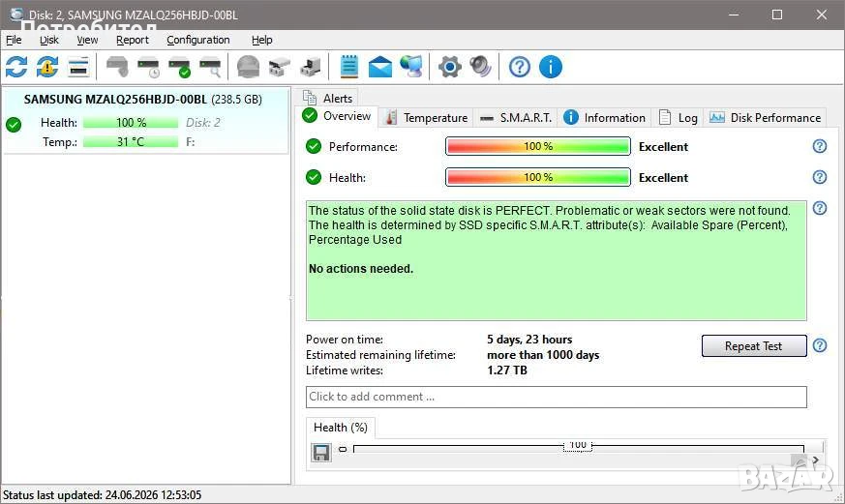This screenshot has width=845, height=504.
Task: Click the disk list Temp 31 °C bar
Action: [x=131, y=142]
